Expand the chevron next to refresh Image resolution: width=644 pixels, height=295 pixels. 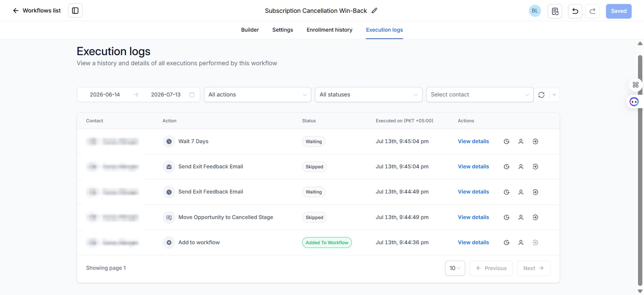tap(554, 95)
